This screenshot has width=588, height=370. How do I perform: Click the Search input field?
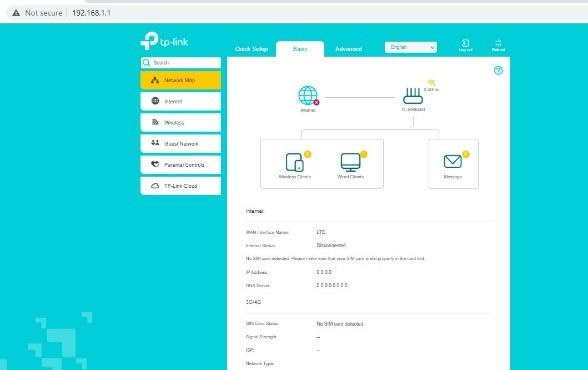point(181,63)
